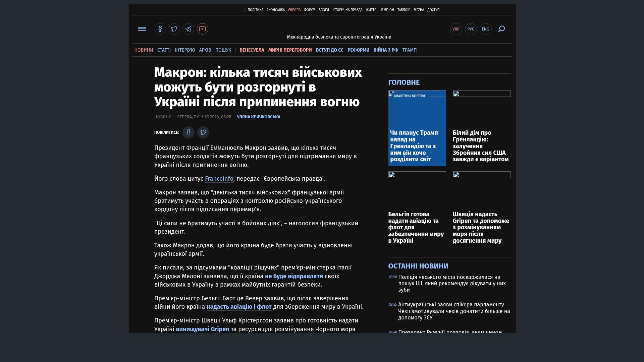The image size is (644, 362).
Task: Open the Telegram channel icon
Action: tap(188, 29)
